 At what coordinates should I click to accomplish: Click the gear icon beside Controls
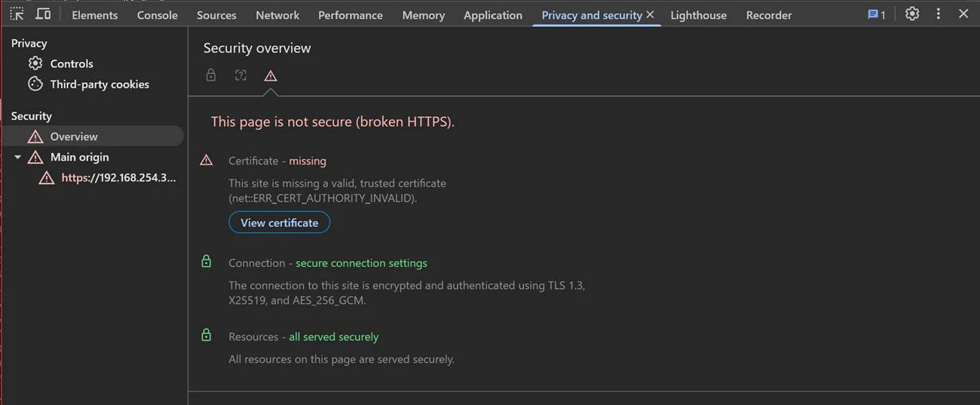click(x=35, y=63)
